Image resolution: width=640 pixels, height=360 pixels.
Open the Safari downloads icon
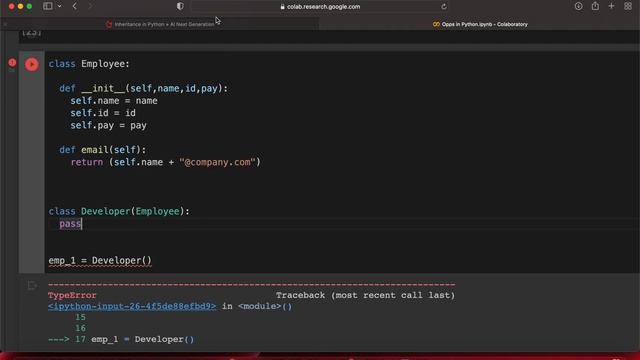578,6
